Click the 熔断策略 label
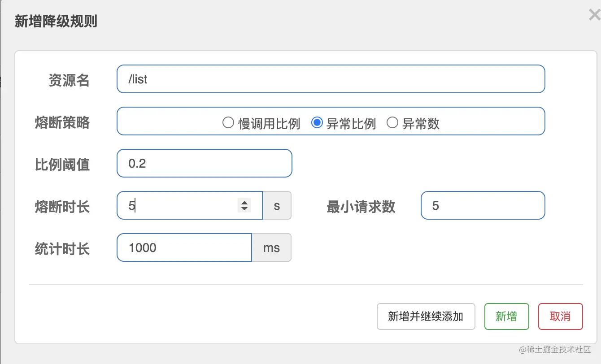 (x=62, y=122)
